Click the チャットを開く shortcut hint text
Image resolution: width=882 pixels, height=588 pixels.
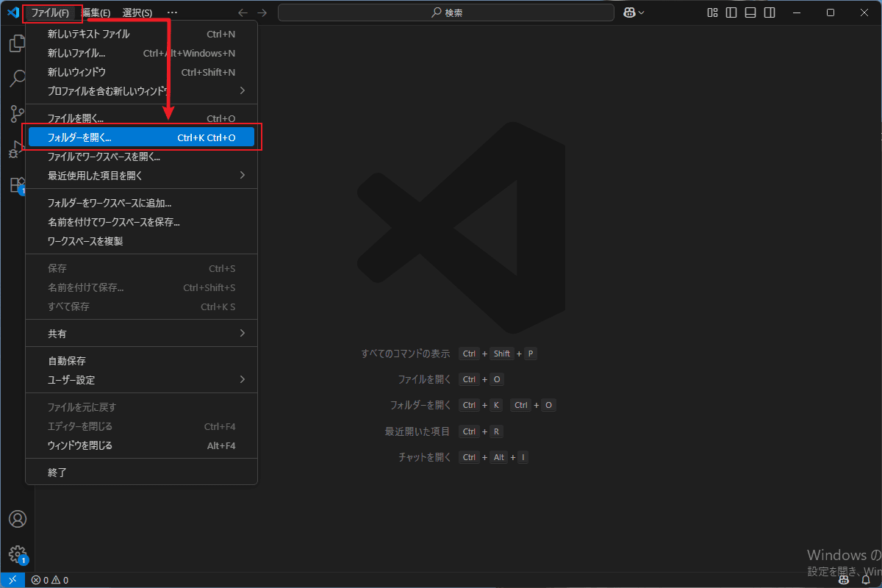425,457
